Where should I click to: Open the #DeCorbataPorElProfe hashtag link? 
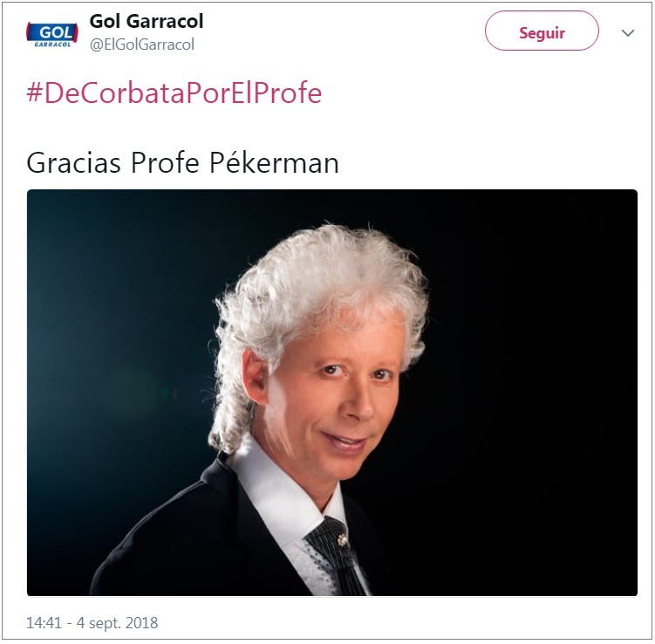click(x=174, y=92)
